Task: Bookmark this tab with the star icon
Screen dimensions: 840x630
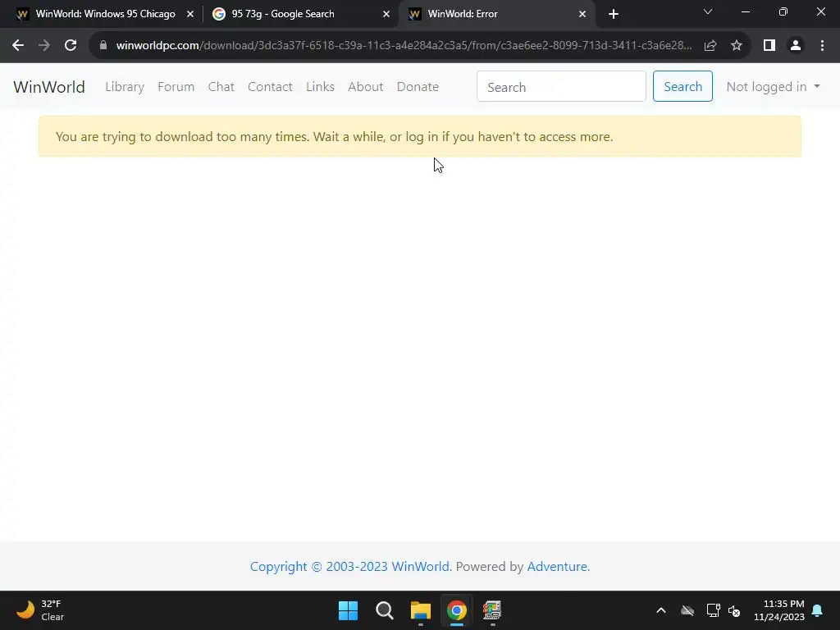Action: pos(737,46)
